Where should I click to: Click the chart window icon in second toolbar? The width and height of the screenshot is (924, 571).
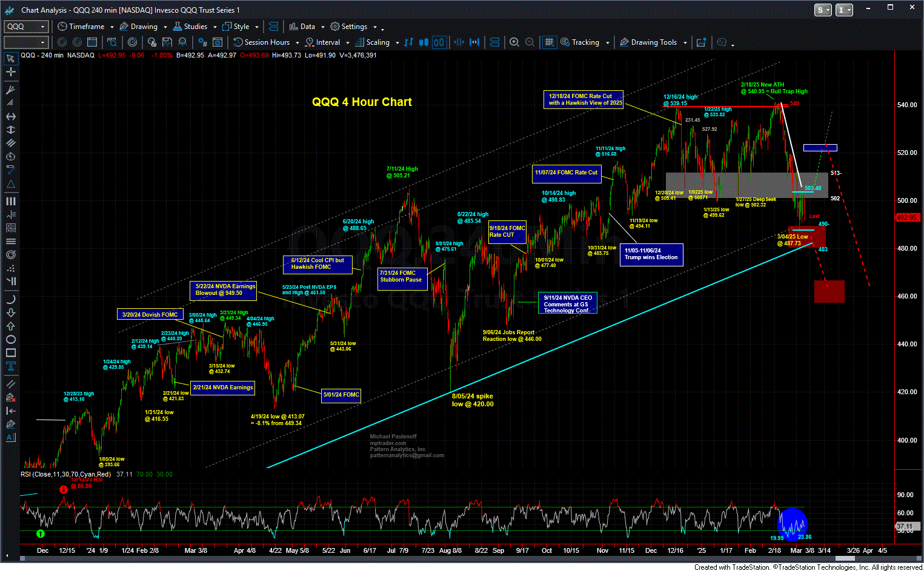point(92,42)
